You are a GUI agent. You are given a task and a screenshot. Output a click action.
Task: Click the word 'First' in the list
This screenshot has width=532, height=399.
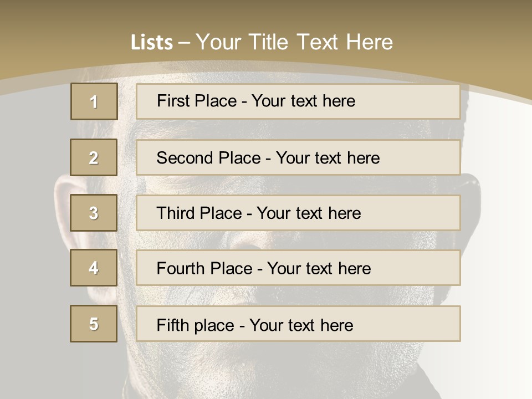click(x=174, y=101)
